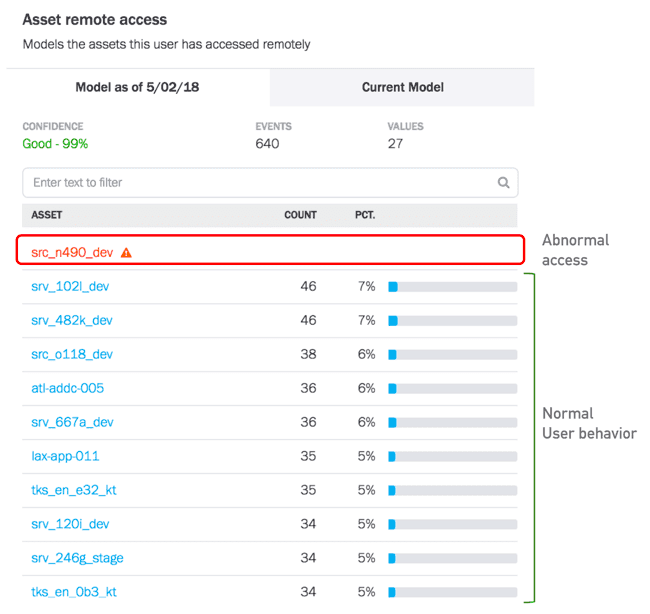Image resolution: width=650 pixels, height=614 pixels.
Task: Sort by the PCT. column header
Action: point(365,215)
